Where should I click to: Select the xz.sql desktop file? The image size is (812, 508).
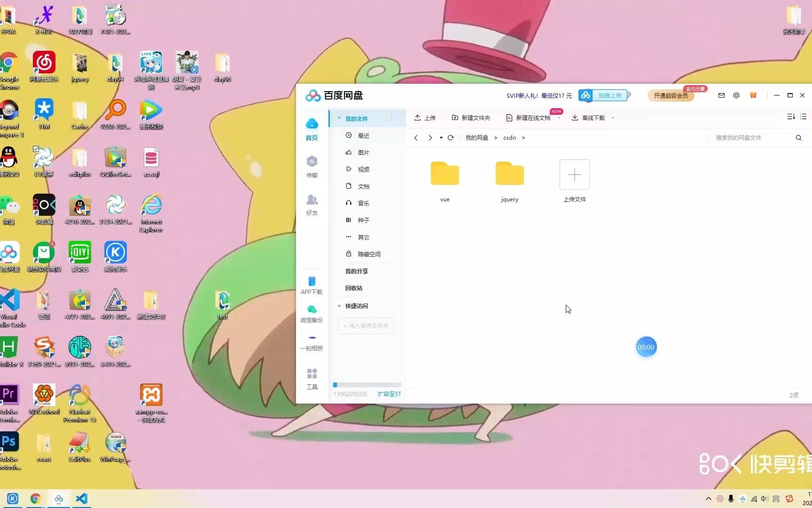pyautogui.click(x=151, y=162)
